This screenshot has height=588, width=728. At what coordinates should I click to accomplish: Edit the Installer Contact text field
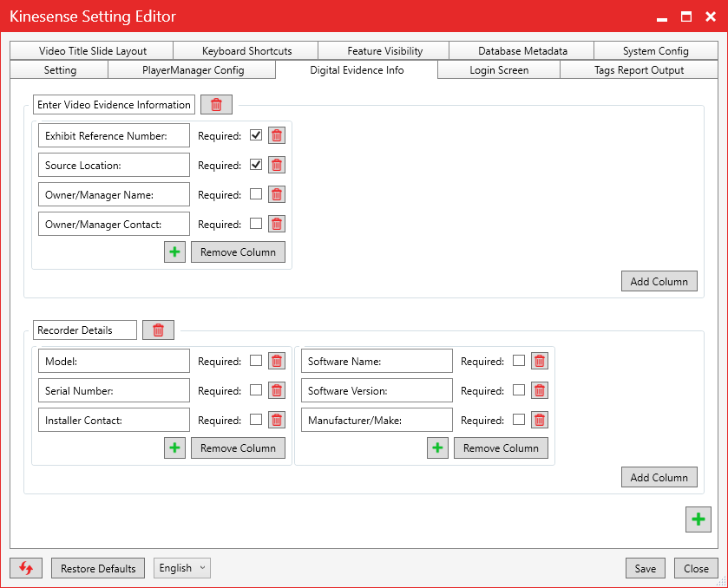[114, 420]
